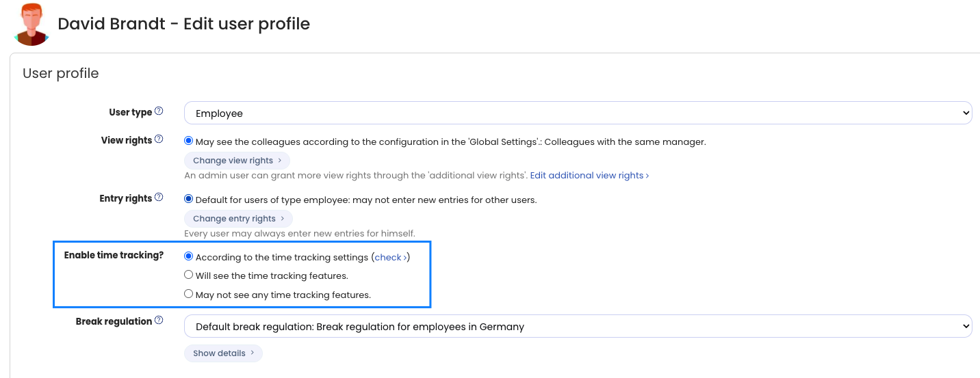
Task: Click David Brandt's avatar image
Action: (31, 24)
